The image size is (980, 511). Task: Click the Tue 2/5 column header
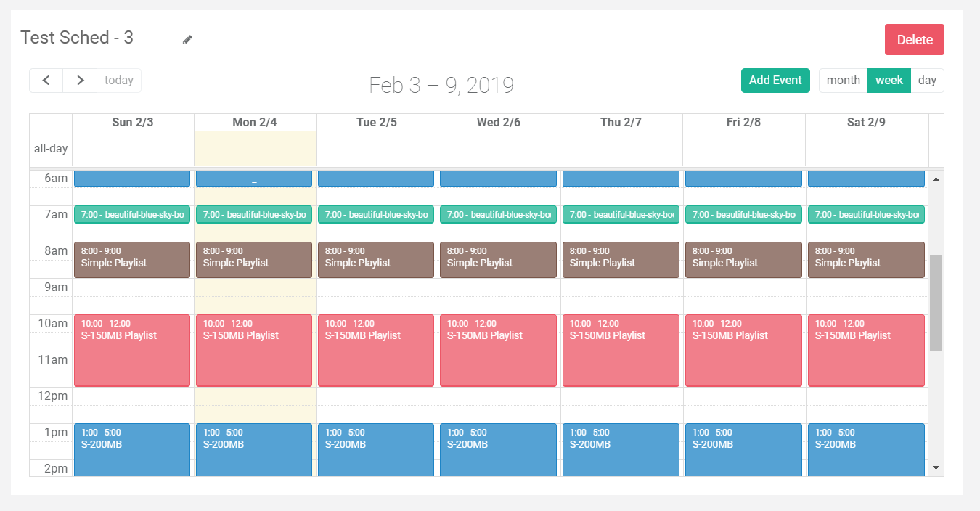(375, 121)
